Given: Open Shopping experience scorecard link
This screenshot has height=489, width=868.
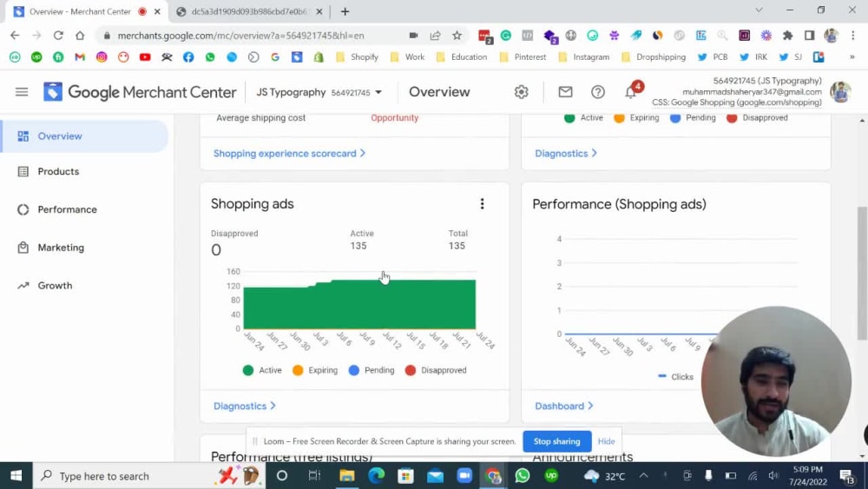Looking at the screenshot, I should pyautogui.click(x=290, y=154).
